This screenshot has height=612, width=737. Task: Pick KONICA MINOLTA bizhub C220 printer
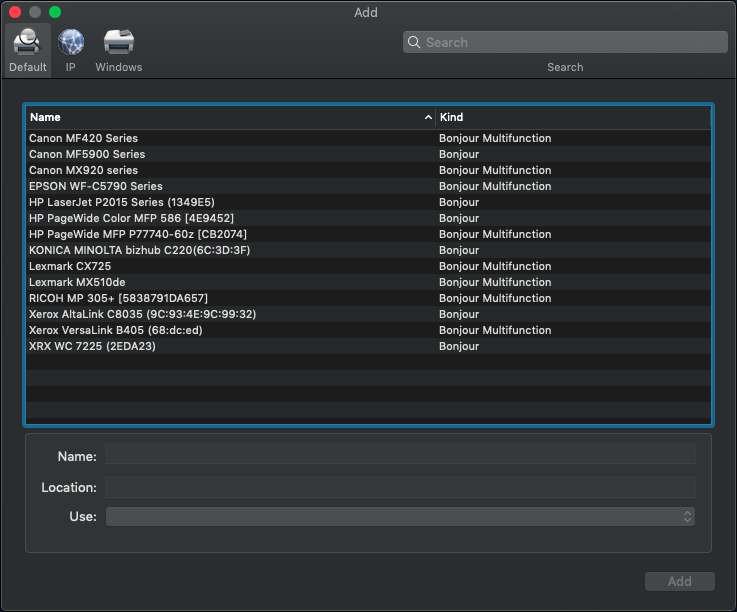(368, 250)
